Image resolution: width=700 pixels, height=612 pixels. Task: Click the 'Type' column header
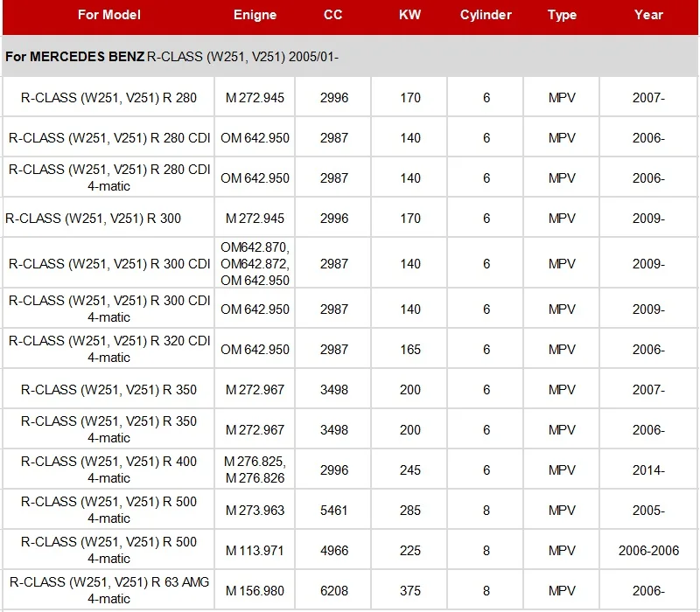(562, 15)
